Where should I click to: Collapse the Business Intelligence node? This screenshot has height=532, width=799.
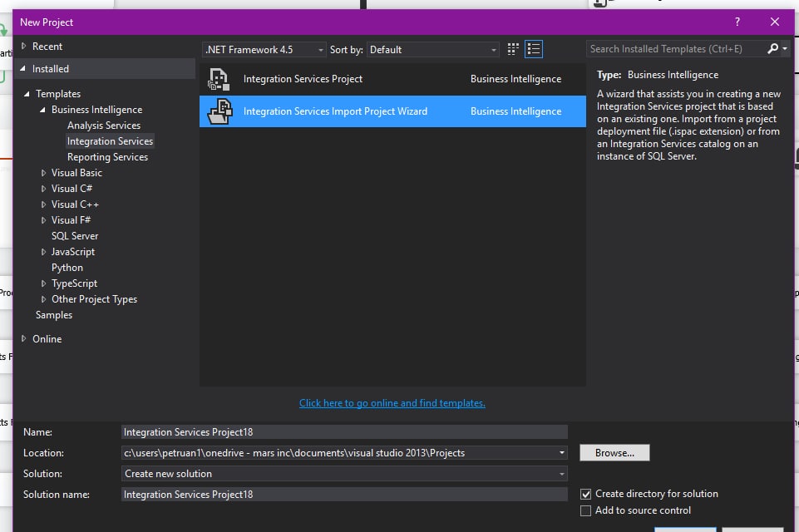[42, 110]
